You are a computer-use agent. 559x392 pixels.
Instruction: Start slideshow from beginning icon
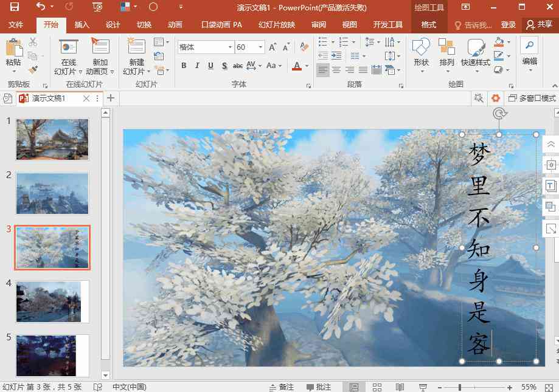click(x=97, y=7)
